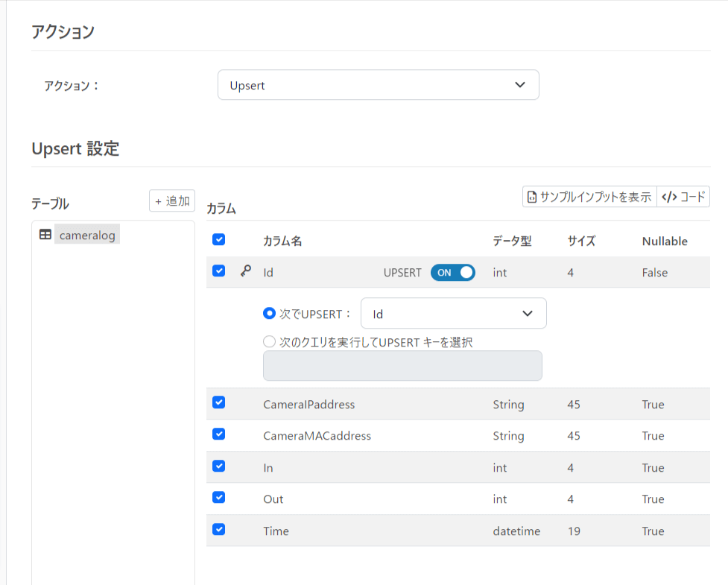
Task: Click the + 追加 table button
Action: (172, 201)
